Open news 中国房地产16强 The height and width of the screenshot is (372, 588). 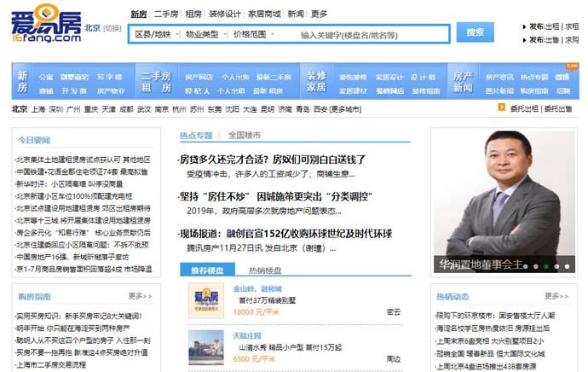click(72, 257)
